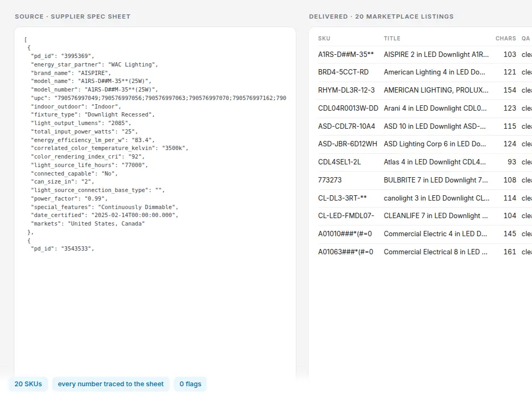Click 'every number traced to the sheet' badge
532x399 pixels.
click(x=111, y=384)
